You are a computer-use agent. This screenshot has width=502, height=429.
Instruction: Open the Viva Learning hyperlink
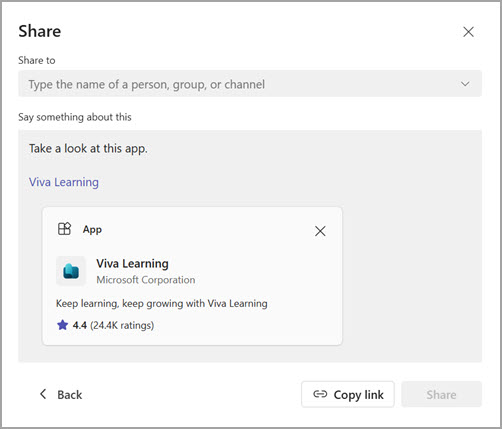64,182
